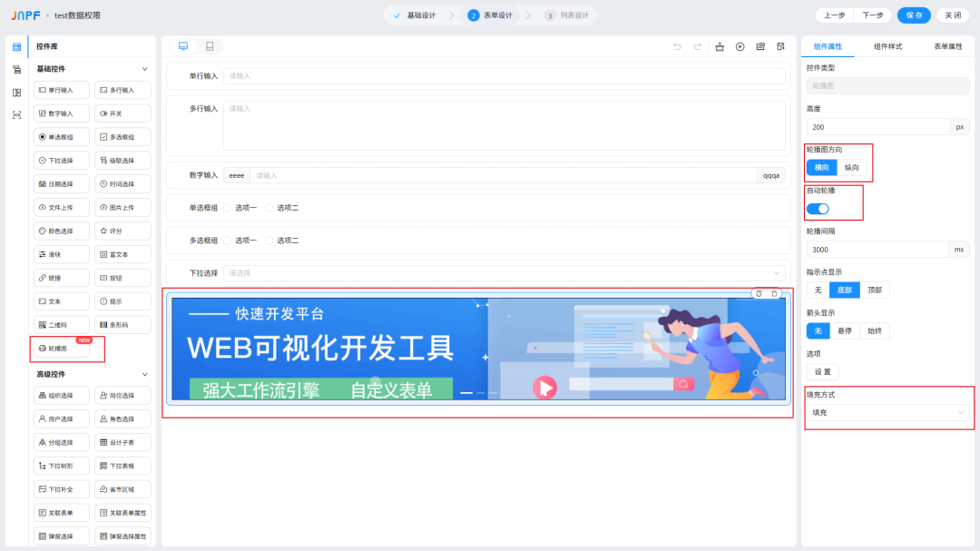This screenshot has width=980, height=551.
Task: Click the undo arrow icon
Action: click(677, 46)
